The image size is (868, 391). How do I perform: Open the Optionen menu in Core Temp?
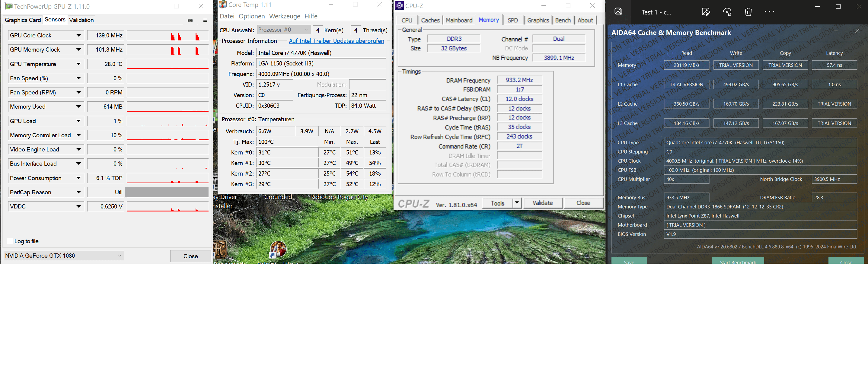pyautogui.click(x=251, y=16)
